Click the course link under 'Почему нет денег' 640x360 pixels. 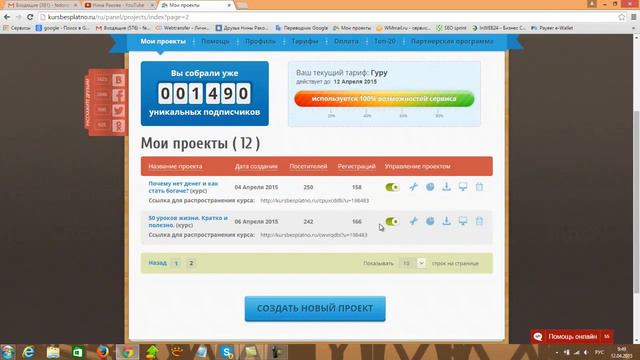315,200
